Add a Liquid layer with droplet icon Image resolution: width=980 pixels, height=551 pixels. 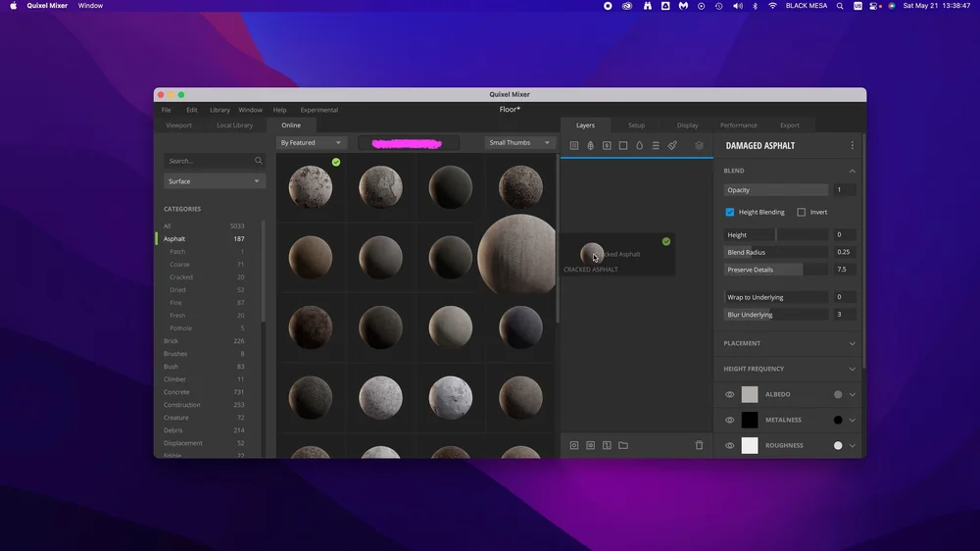[639, 146]
